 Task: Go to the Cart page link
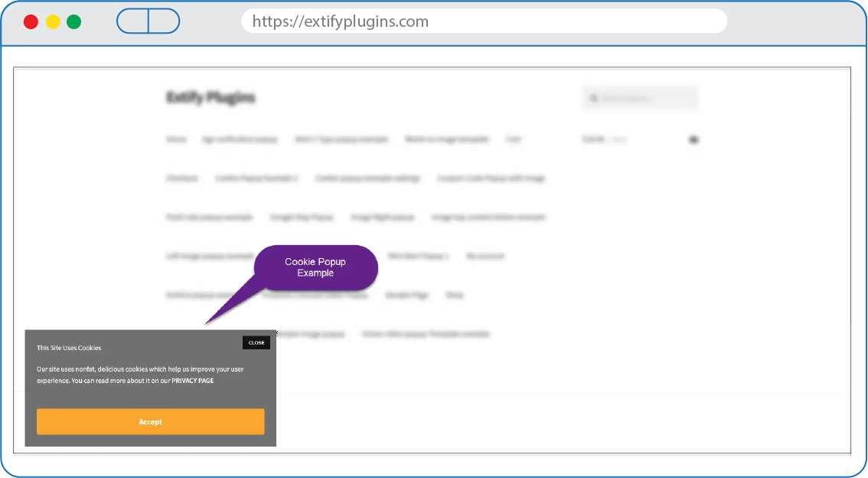pos(513,139)
